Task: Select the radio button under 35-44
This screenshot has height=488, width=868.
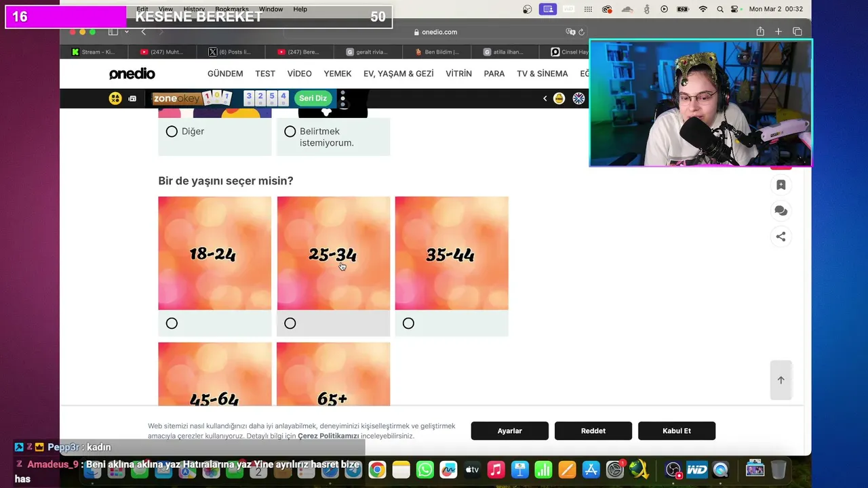Action: click(x=408, y=323)
